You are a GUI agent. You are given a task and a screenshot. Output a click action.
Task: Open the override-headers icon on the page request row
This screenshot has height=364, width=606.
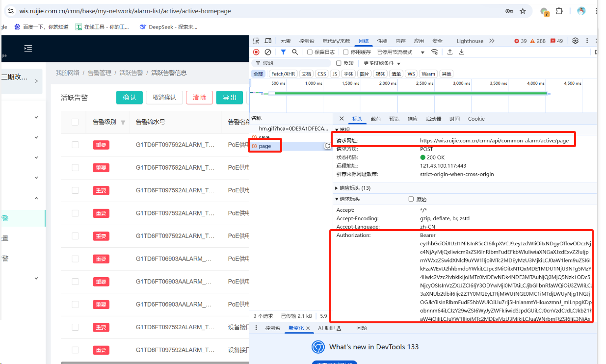[327, 146]
